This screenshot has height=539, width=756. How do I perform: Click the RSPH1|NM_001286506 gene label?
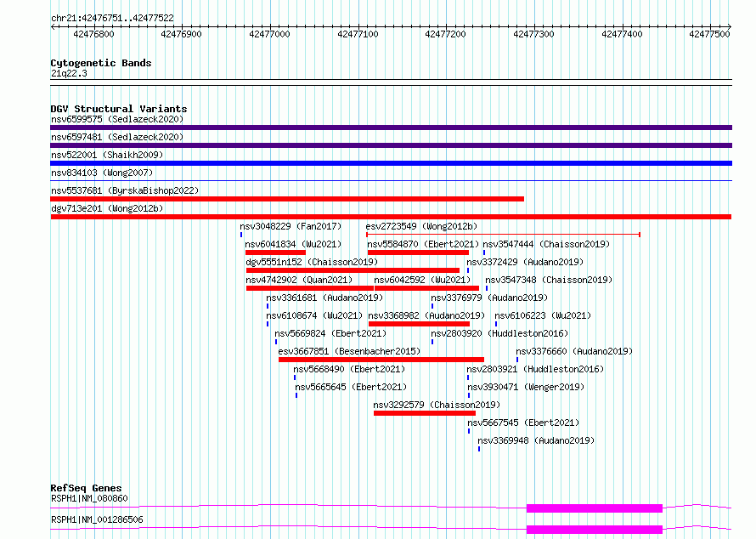click(x=97, y=519)
